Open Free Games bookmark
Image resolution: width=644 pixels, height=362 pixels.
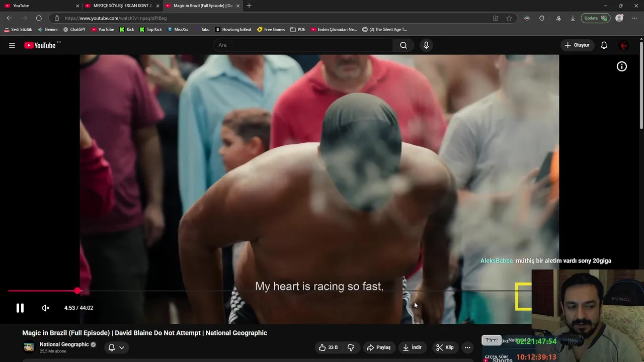pos(271,30)
